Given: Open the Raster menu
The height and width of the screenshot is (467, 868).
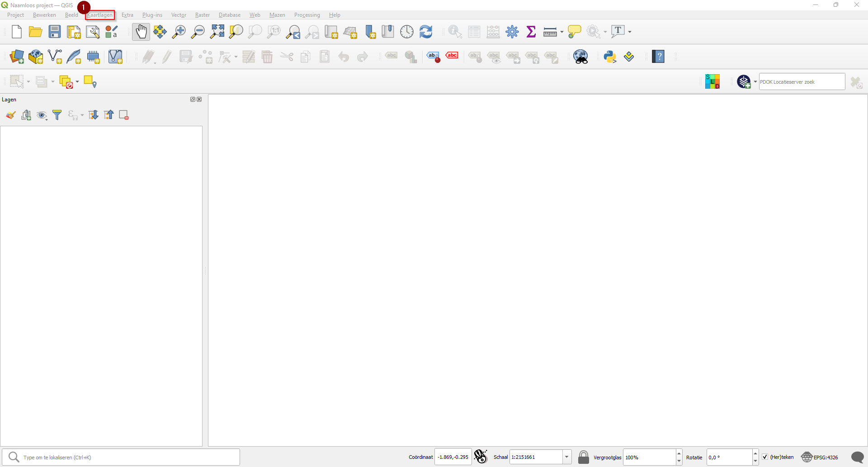Looking at the screenshot, I should (x=203, y=15).
